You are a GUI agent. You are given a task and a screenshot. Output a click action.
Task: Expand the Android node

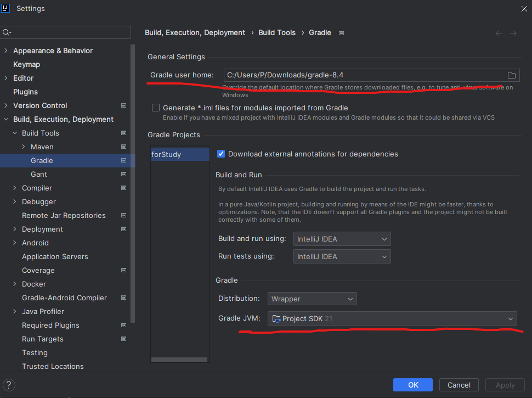coord(15,243)
